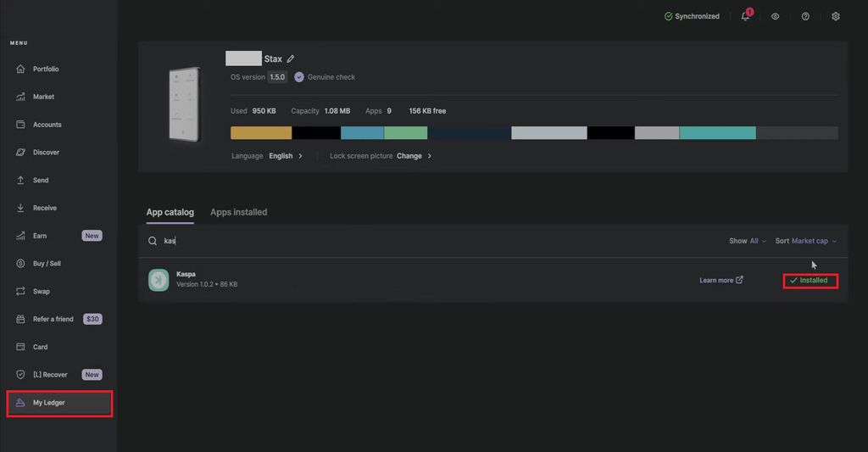Click the blue storage bar segment

coord(363,133)
